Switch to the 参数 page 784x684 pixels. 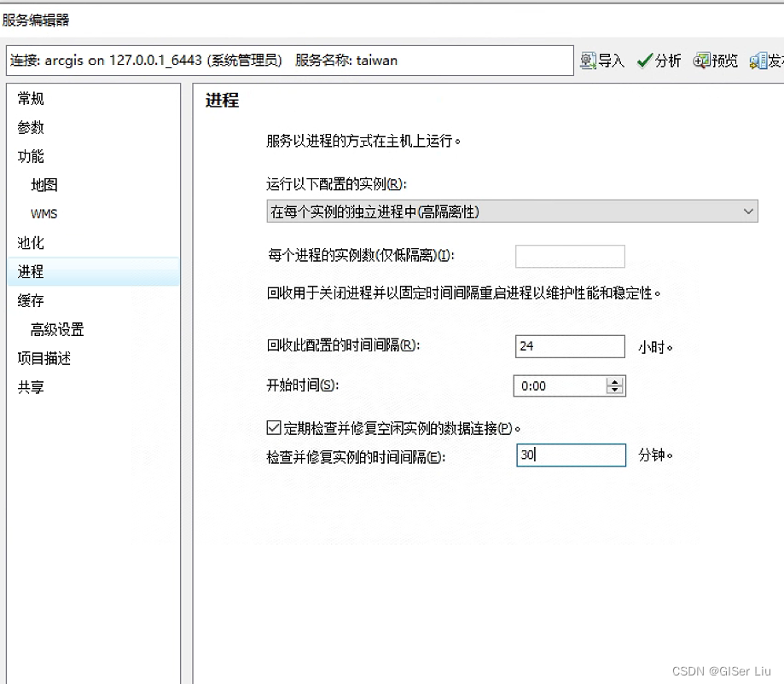tap(30, 127)
